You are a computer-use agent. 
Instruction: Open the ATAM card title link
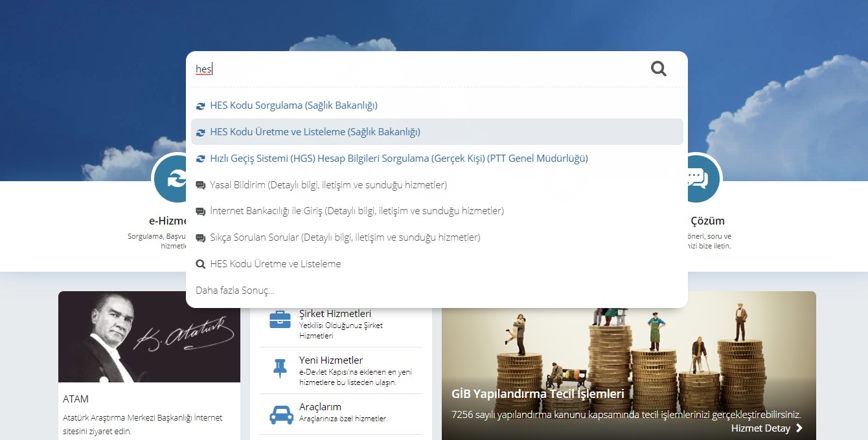click(76, 399)
